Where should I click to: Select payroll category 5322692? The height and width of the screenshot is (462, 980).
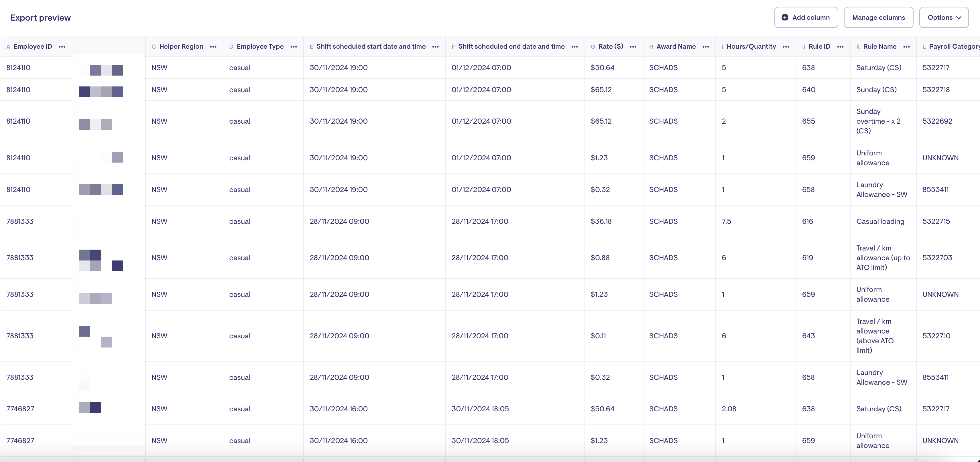point(937,121)
